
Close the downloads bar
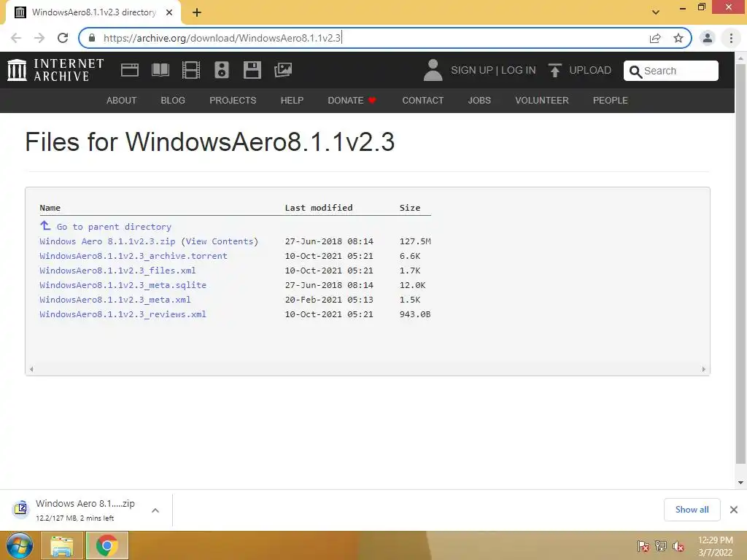click(x=734, y=510)
